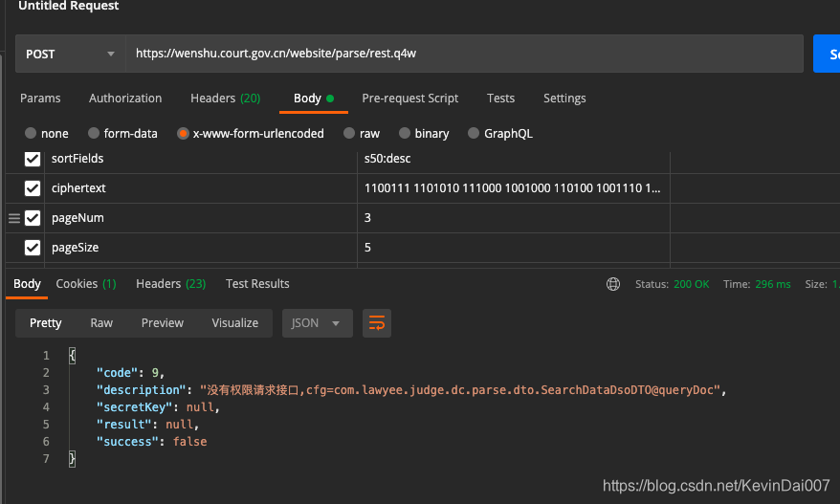Choose the raw body radio option
The width and height of the screenshot is (840, 504).
[x=349, y=133]
